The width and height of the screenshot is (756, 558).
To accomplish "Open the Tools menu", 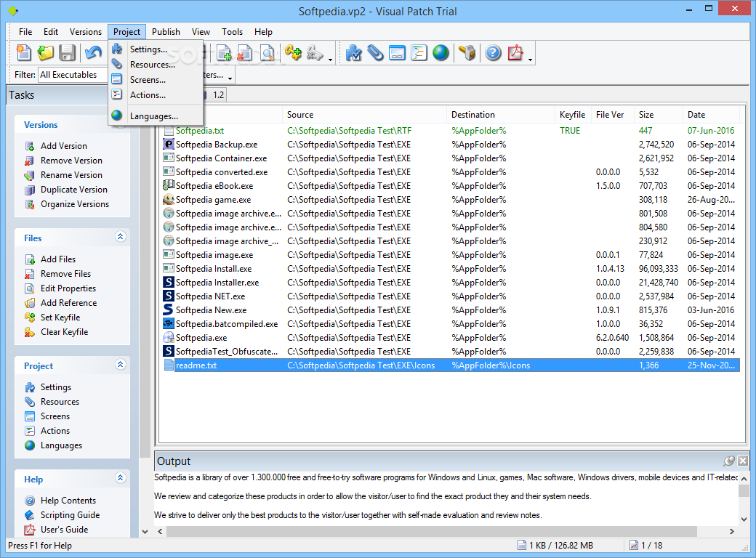I will pos(232,32).
